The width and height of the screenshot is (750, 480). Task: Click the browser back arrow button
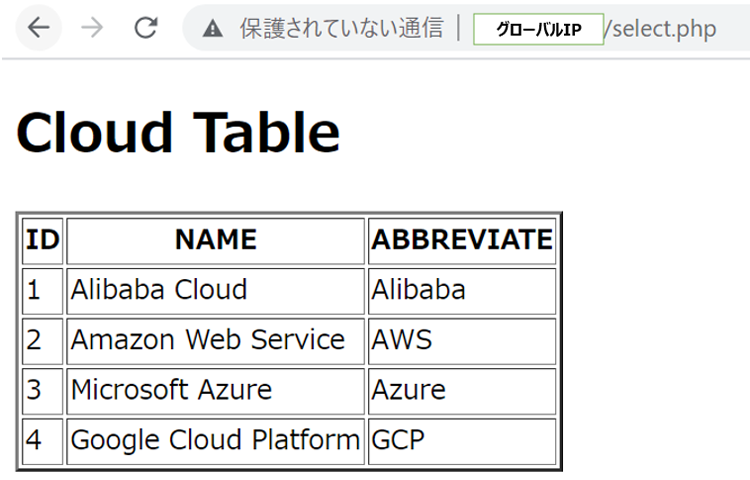click(x=39, y=28)
